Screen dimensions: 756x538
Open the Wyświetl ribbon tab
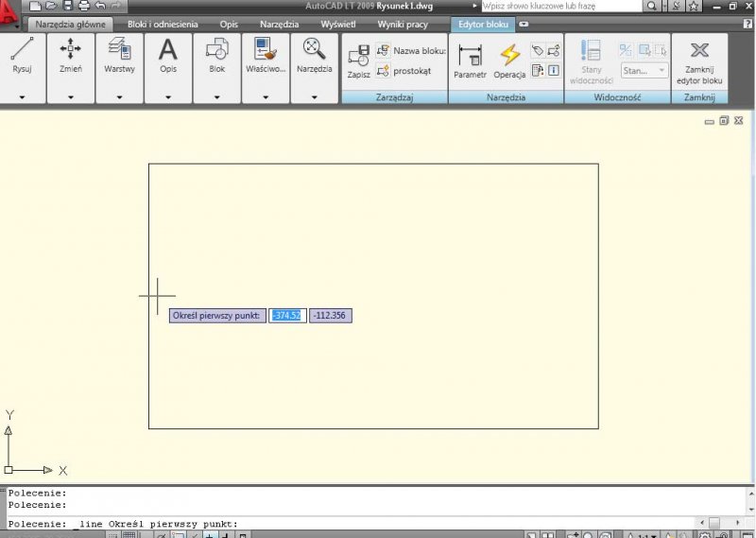tap(337, 24)
